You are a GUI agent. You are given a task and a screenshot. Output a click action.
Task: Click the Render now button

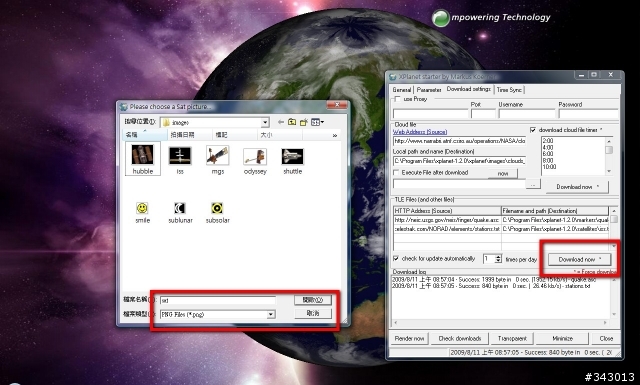point(409,338)
